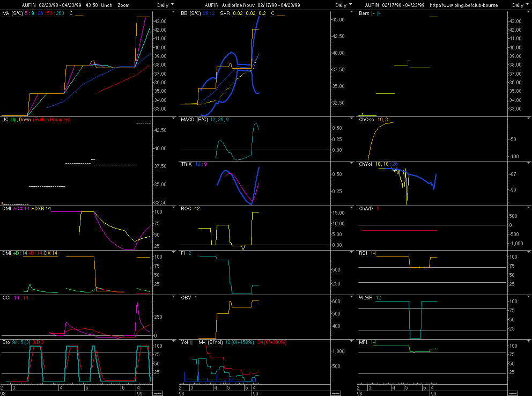Expand the DMI ADX panel menu arrow
This screenshot has height=396, width=532.
[x=174, y=207]
